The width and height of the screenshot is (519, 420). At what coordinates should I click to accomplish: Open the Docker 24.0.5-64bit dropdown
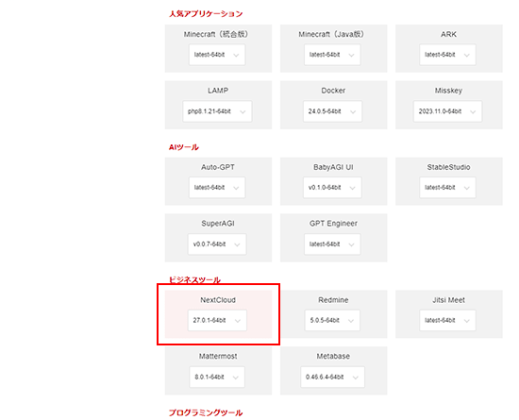pos(332,111)
